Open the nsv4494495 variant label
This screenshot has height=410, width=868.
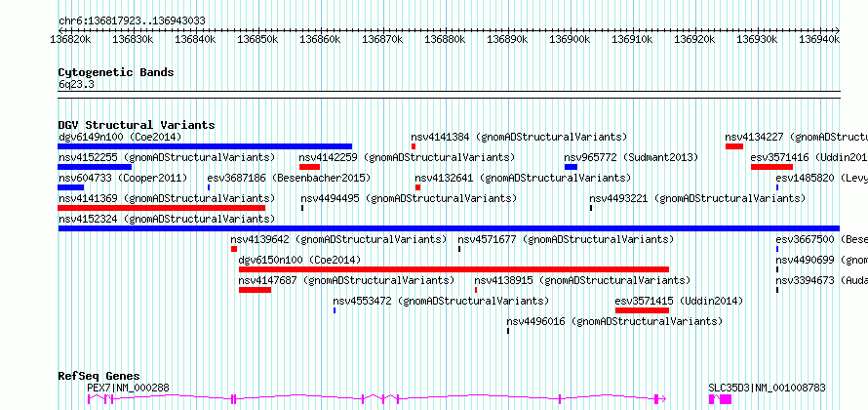point(409,198)
